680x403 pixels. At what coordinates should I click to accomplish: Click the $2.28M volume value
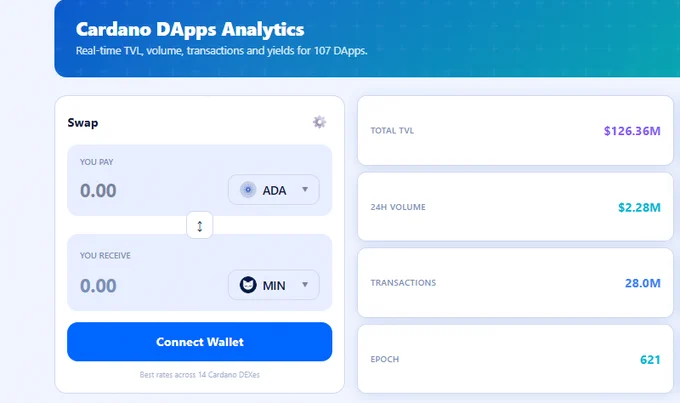[x=639, y=207]
